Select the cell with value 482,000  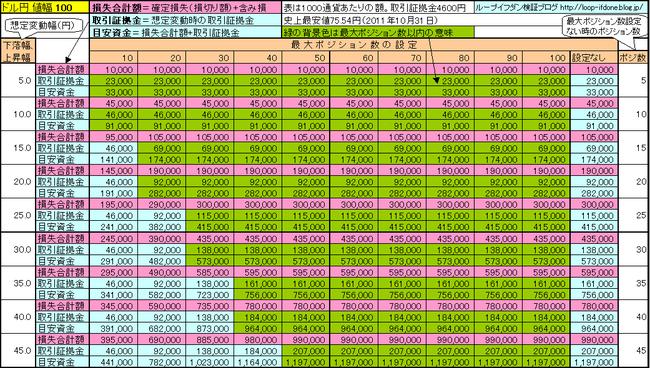(162, 261)
